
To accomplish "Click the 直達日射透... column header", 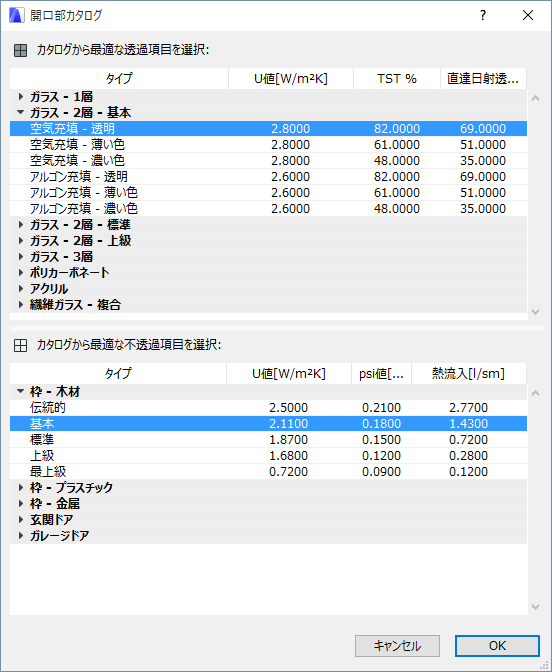I will pyautogui.click(x=483, y=78).
